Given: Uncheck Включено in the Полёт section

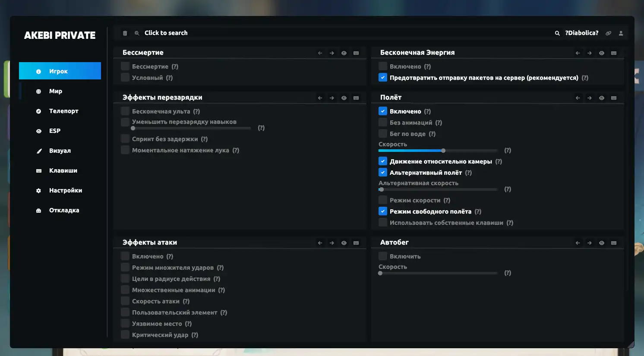Looking at the screenshot, I should pos(382,111).
